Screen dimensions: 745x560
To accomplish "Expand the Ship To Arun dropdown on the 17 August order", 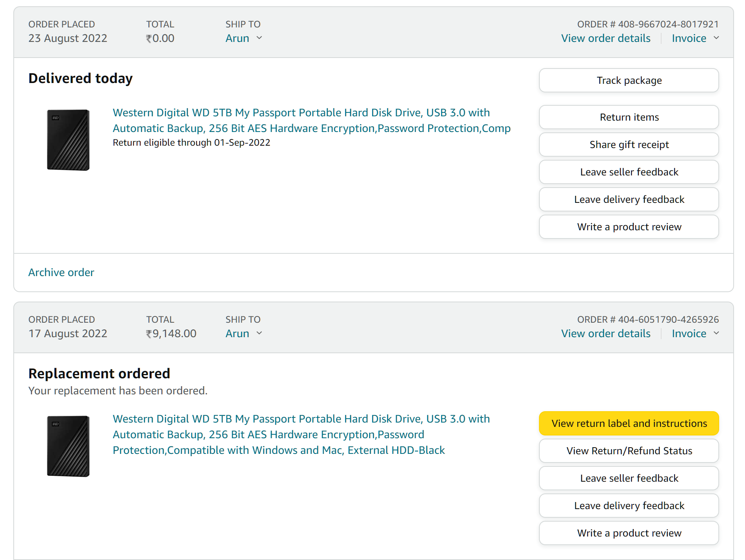I will click(x=244, y=334).
